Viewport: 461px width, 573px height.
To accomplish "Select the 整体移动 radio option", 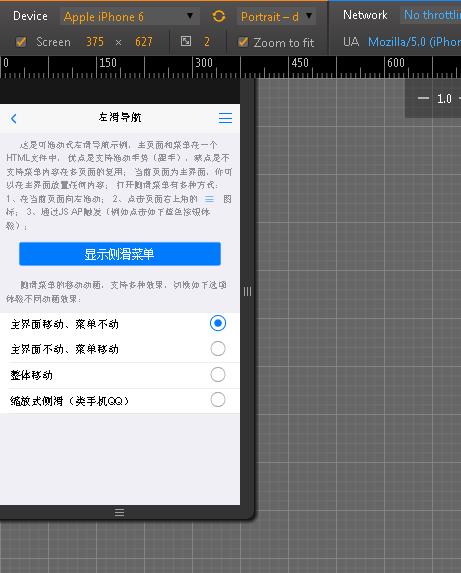I will 218,375.
